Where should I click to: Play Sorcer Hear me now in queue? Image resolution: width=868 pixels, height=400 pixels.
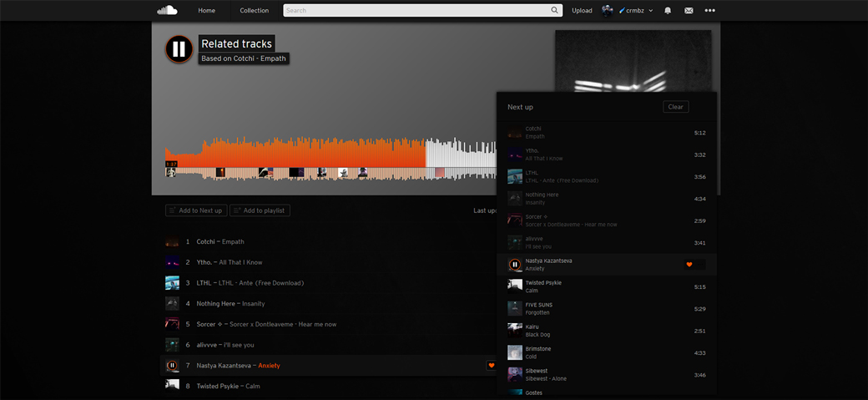(607, 220)
